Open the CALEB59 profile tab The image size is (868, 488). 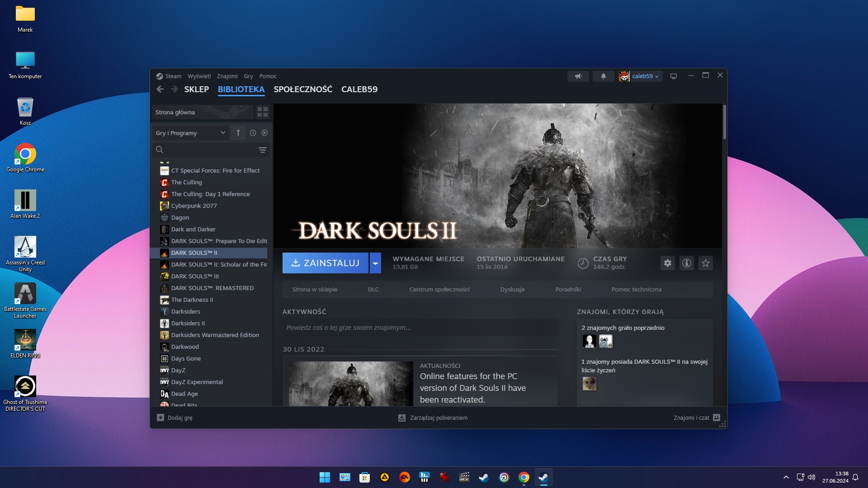click(x=359, y=89)
